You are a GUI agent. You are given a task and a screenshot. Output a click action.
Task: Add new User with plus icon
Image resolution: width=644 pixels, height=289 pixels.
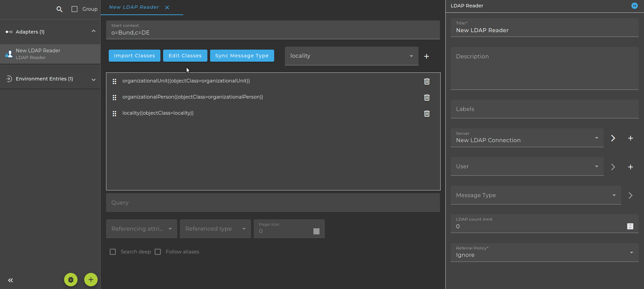coord(631,167)
